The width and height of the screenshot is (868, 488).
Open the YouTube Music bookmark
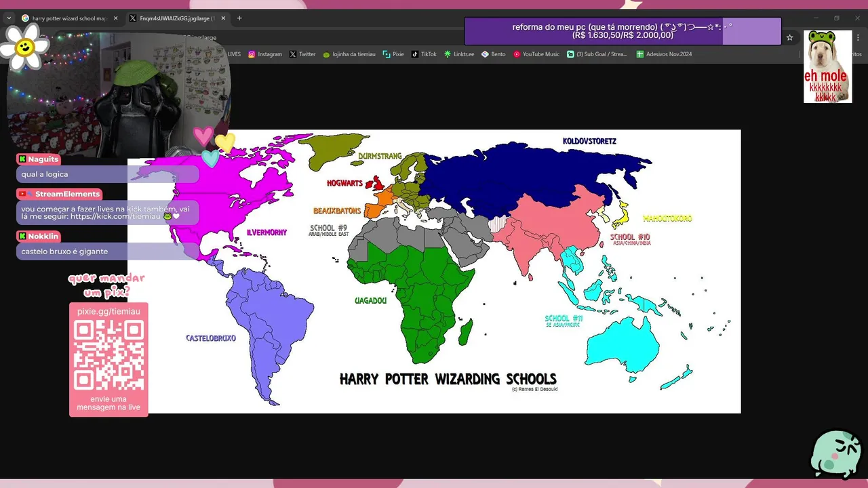tap(536, 54)
